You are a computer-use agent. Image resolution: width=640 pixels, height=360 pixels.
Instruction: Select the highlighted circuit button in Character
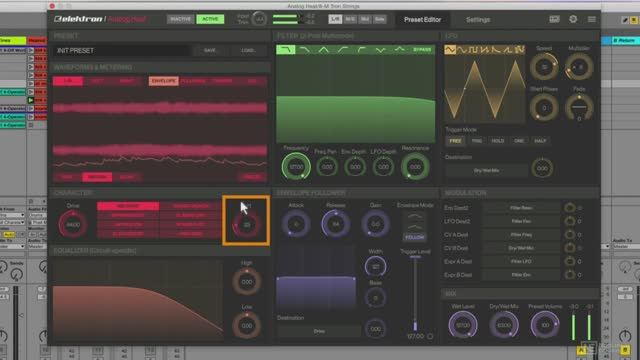click(x=128, y=206)
